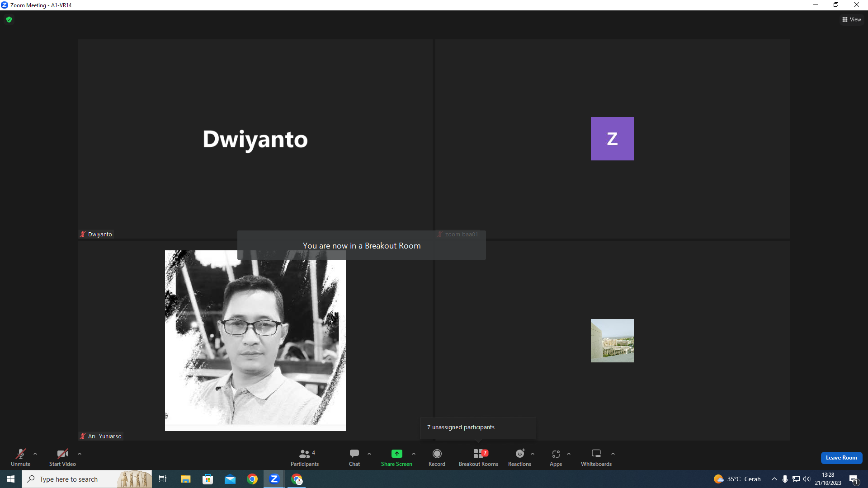Expand whiteboards options arrow
868x488 pixels.
(613, 454)
